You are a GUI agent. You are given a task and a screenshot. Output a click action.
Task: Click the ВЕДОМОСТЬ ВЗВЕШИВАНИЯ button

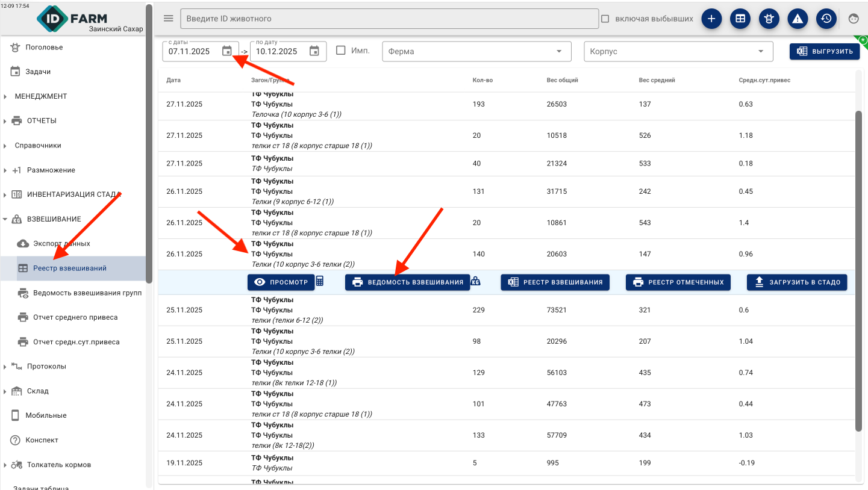(x=407, y=282)
